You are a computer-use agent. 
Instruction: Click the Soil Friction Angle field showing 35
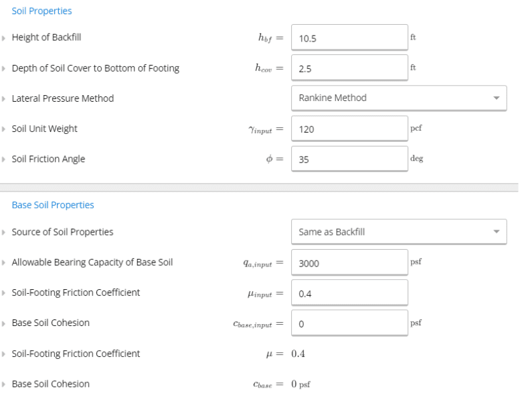[x=349, y=159]
